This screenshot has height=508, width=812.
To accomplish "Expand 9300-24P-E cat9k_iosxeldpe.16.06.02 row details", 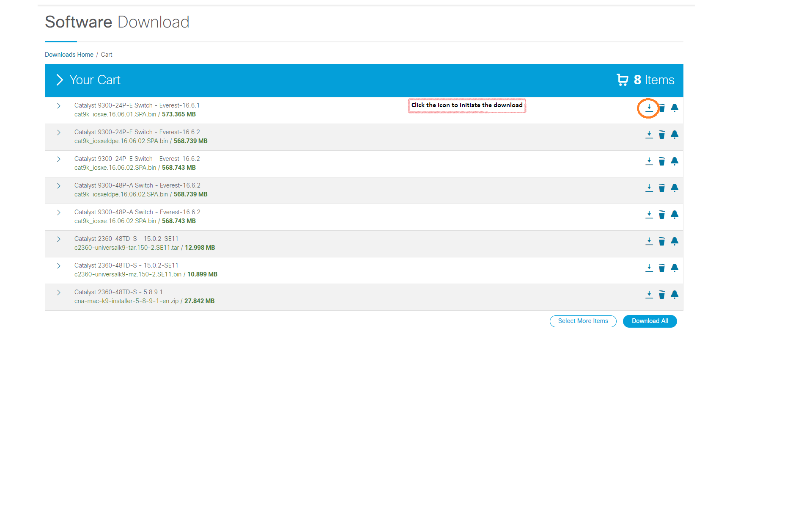I will point(59,133).
